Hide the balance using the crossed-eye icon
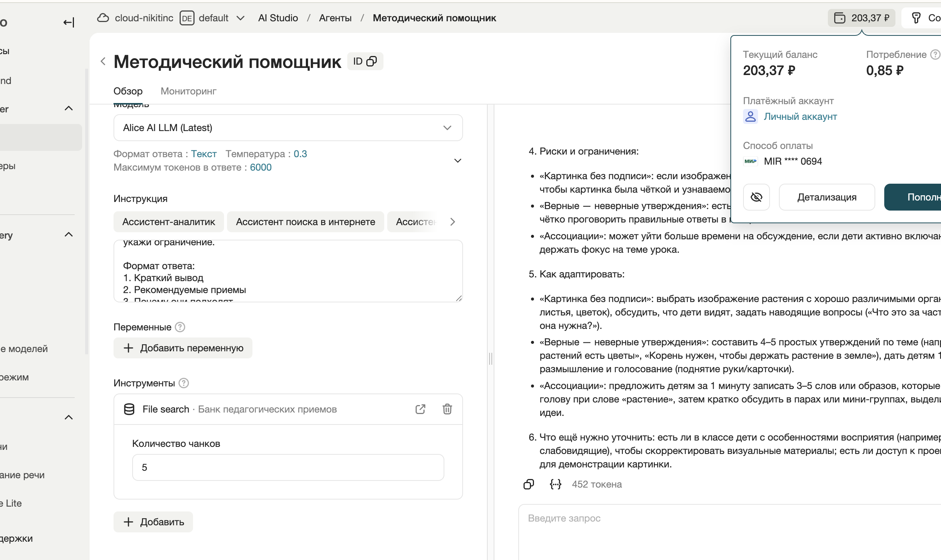 [x=756, y=197]
